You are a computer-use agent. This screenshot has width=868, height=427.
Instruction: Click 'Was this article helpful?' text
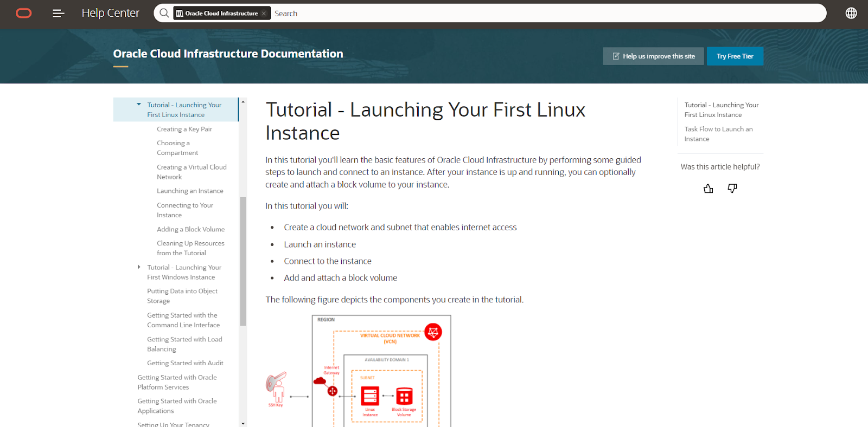click(720, 167)
